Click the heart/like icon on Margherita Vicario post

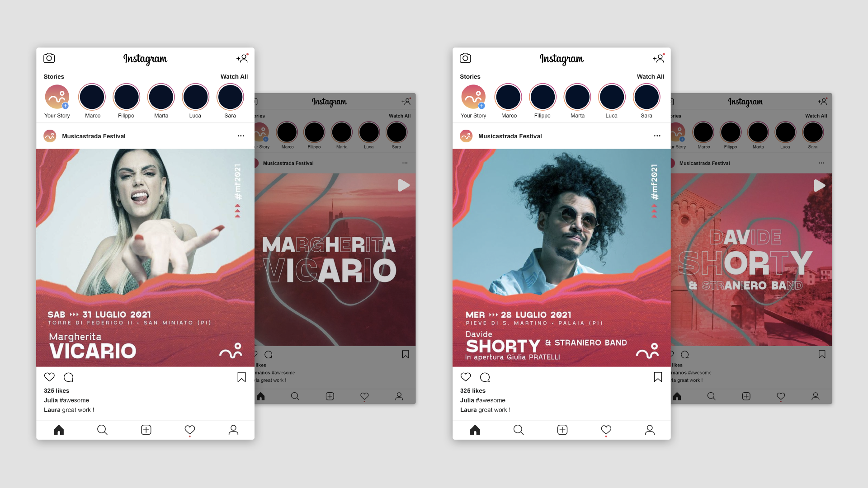48,377
